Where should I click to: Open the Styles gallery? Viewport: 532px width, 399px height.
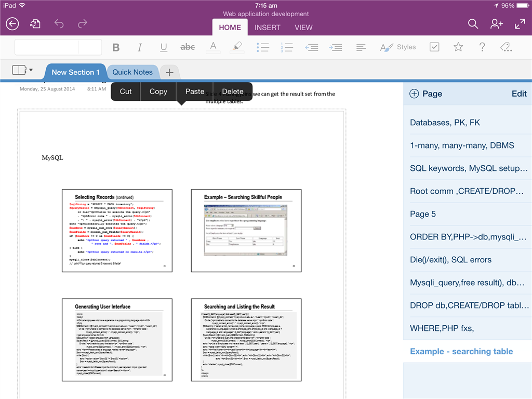tap(398, 47)
